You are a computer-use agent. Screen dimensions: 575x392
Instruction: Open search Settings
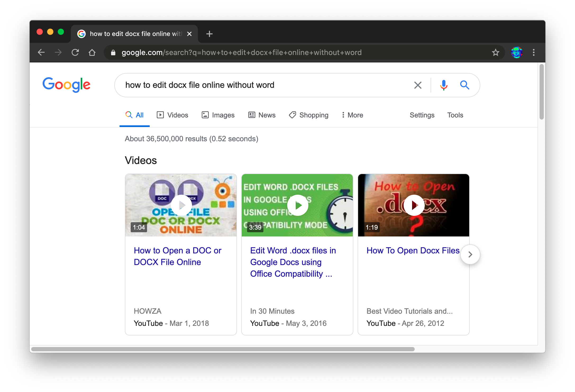tap(422, 115)
